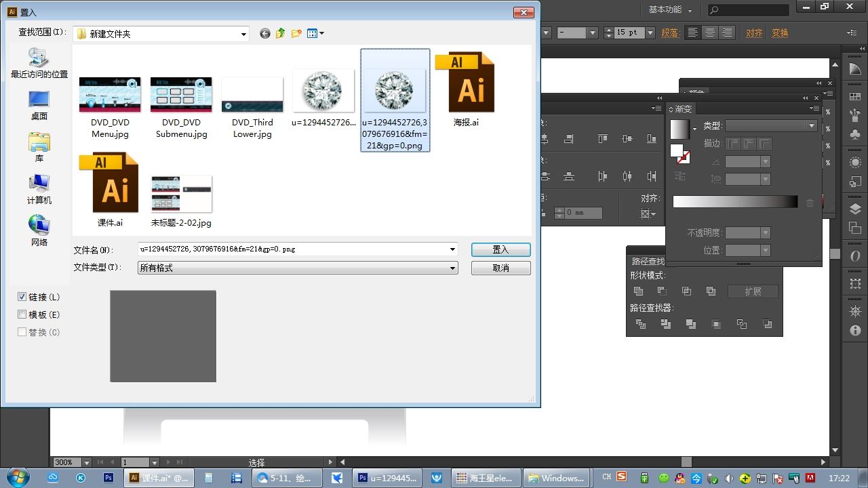Click the Transform (变换) link in control bar
Screen dimensions: 868x488
coord(780,33)
